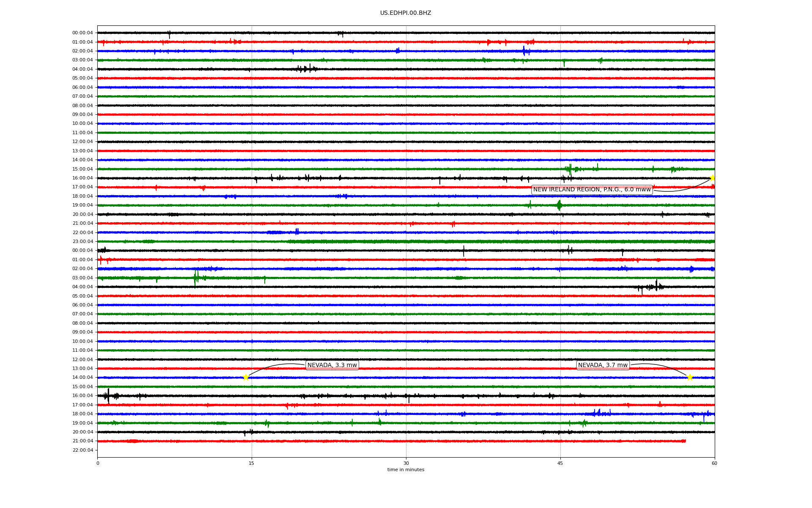
Task: Click the 22:00:04 time label at bottom
Action: point(82,450)
